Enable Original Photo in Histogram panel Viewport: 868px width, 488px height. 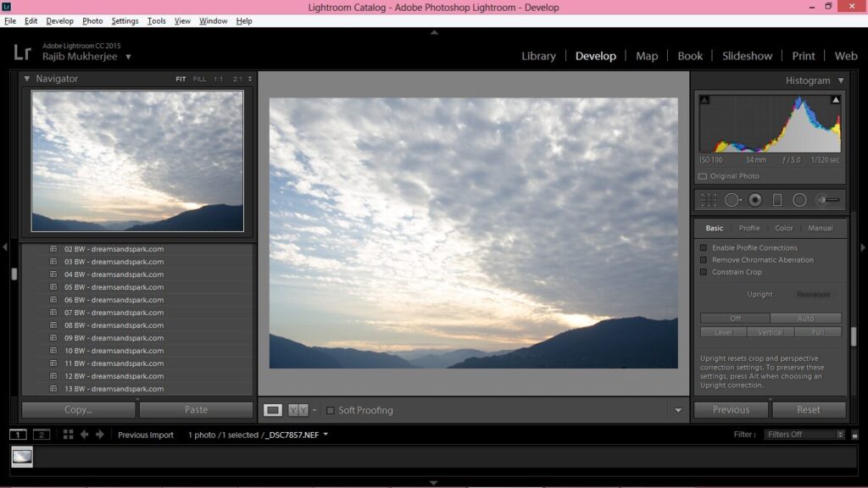click(x=703, y=176)
